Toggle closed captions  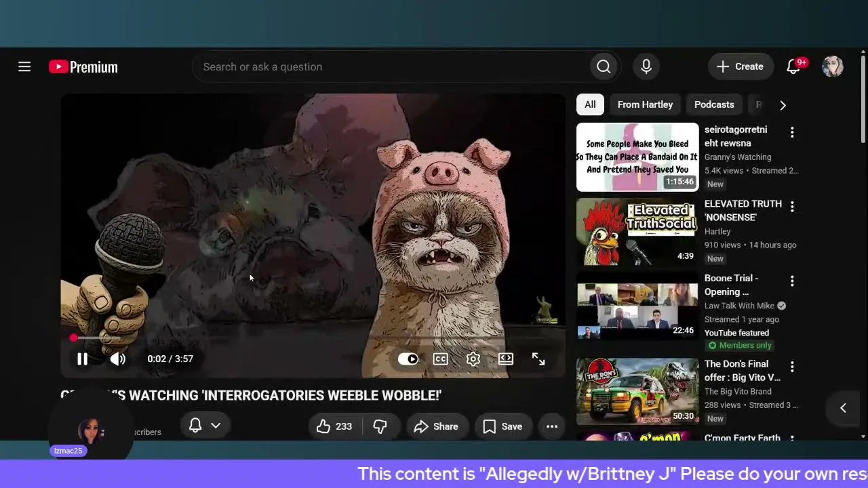pyautogui.click(x=441, y=359)
